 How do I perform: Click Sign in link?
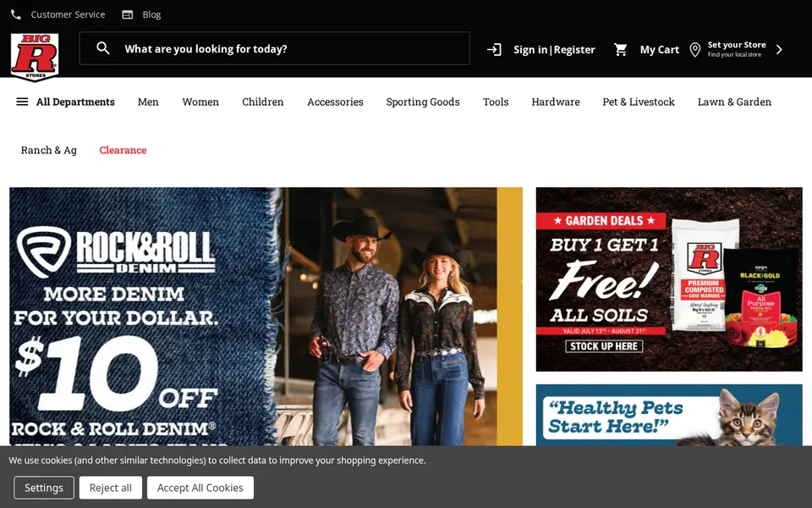pyautogui.click(x=530, y=50)
